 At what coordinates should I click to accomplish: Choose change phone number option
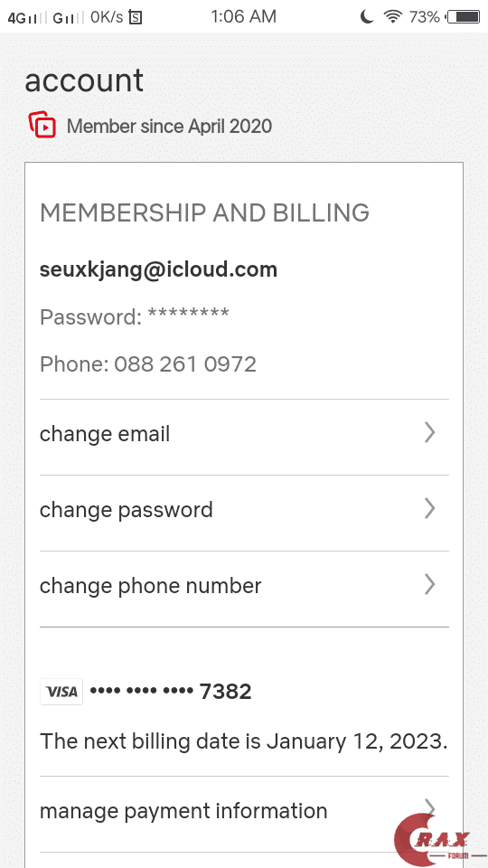244,589
